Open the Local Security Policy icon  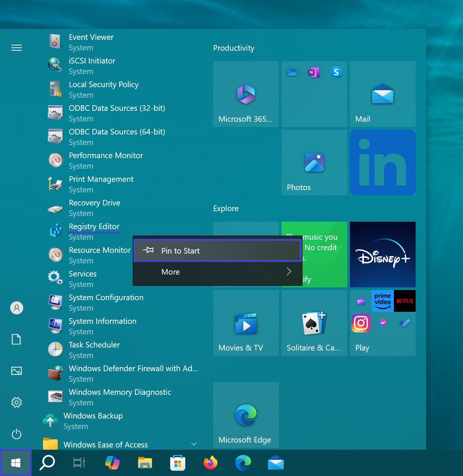tap(55, 89)
